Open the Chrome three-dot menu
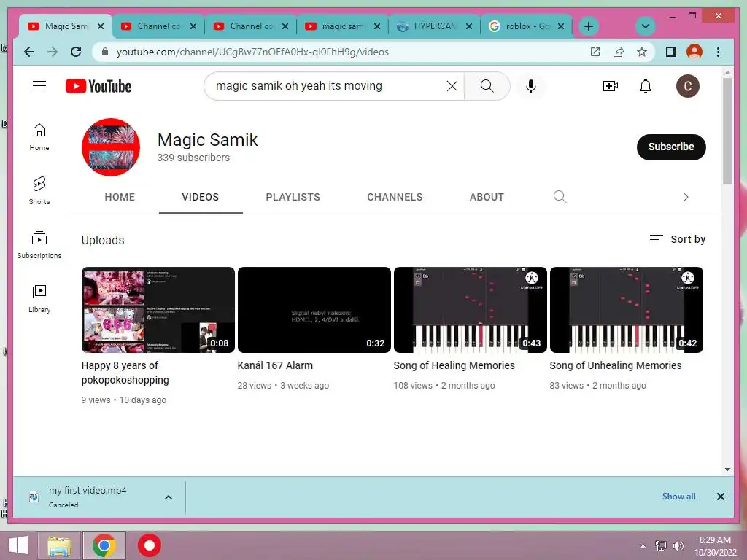The height and width of the screenshot is (560, 747). tap(718, 52)
